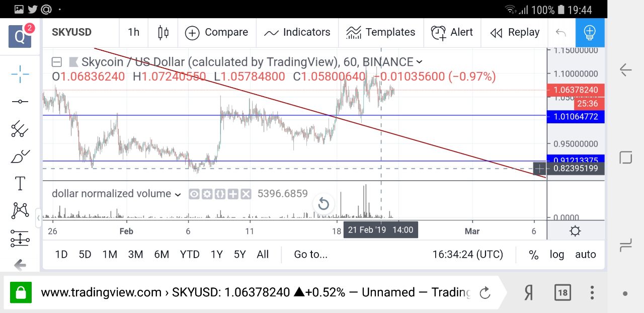Click the 1.01064772 price line label

coord(576,117)
